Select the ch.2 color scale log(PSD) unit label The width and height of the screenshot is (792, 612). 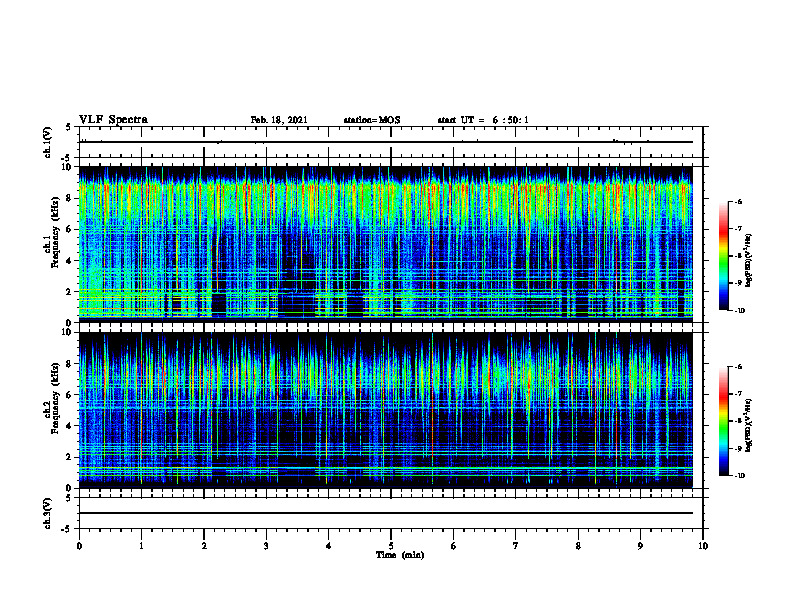[749, 426]
